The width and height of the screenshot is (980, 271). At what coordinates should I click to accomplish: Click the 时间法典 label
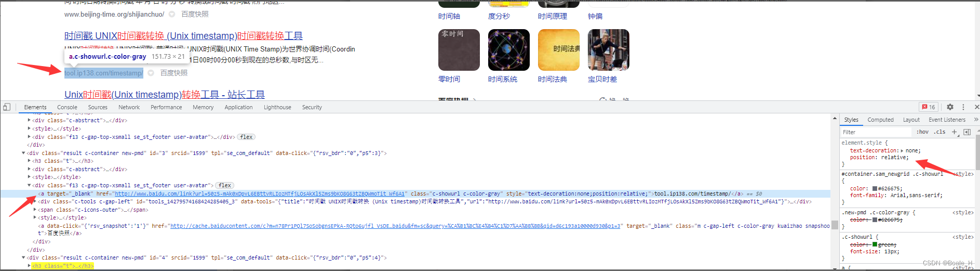click(x=553, y=79)
